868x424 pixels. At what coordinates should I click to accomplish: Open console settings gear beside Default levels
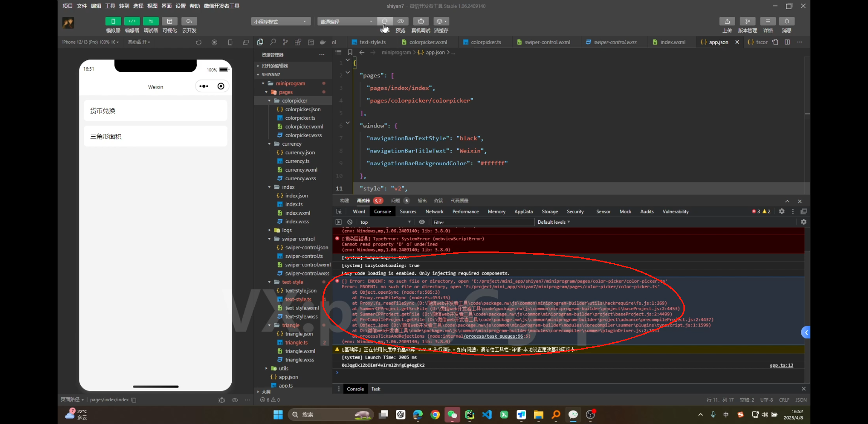pos(804,222)
